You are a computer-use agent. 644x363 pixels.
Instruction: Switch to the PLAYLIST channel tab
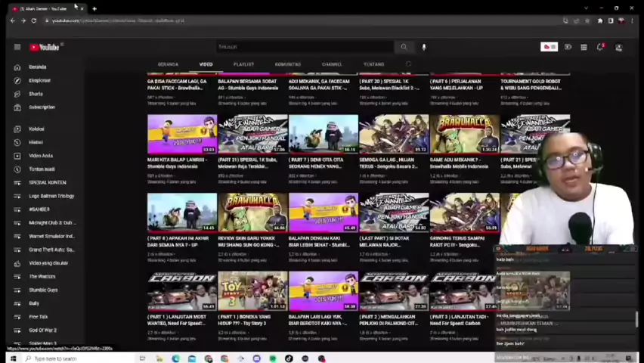[x=243, y=64]
